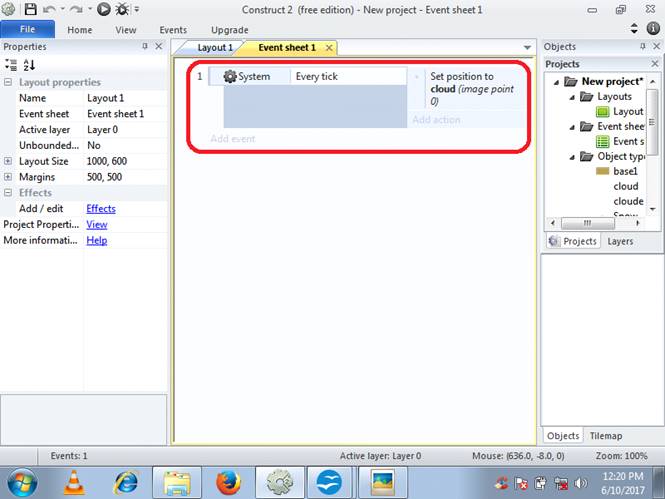Click the Construct 2 gear application icon
This screenshot has width=665, height=499.
[8, 9]
